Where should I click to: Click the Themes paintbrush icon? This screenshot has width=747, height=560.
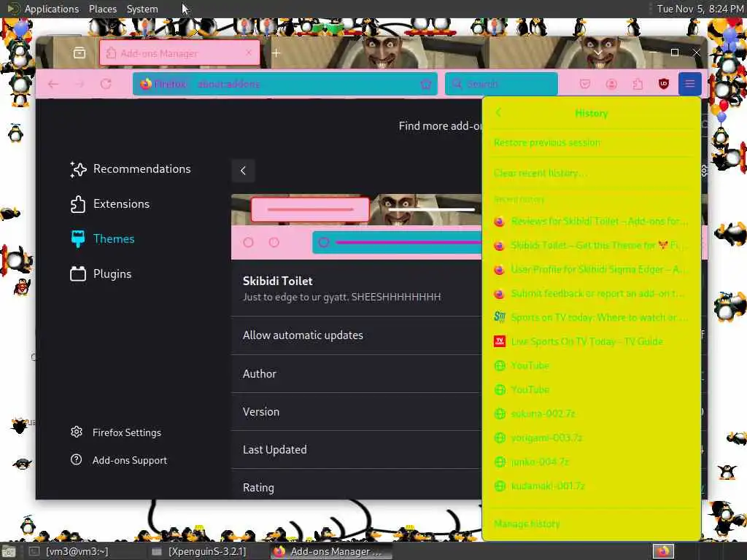tap(77, 238)
